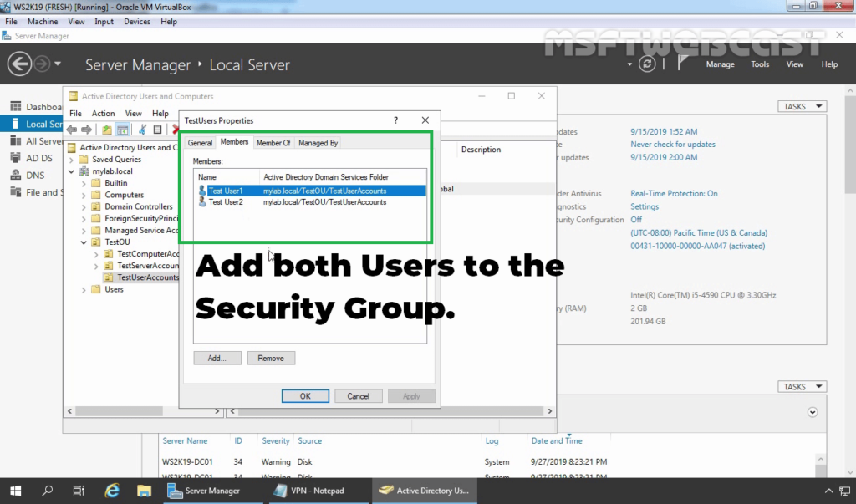Switch to the Managed By tab
The height and width of the screenshot is (504, 856).
point(318,143)
